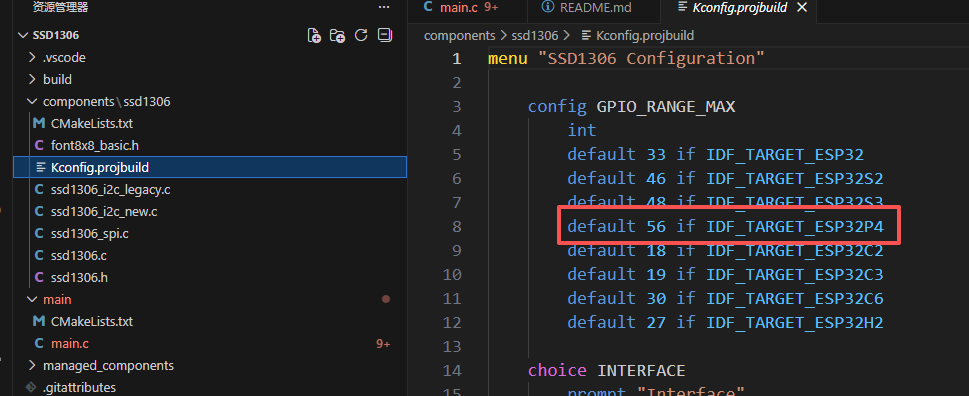
Task: Click IDF_TARGET_ESP32 on line 5
Action: pos(785,154)
